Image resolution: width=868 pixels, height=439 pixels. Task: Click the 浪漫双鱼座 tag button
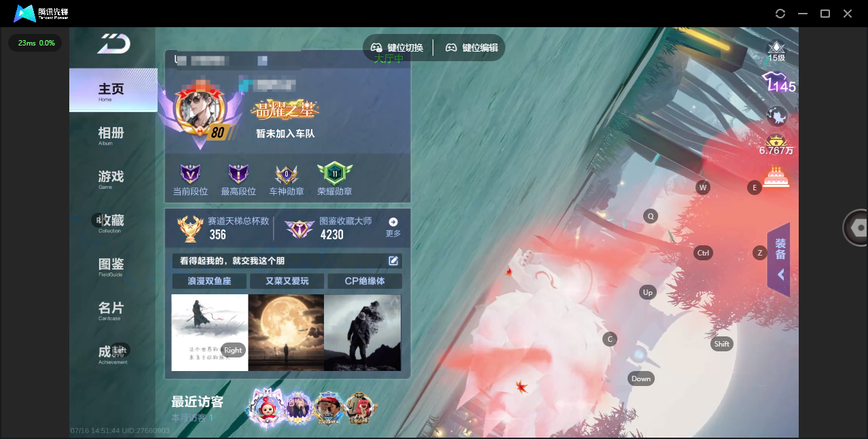pos(209,281)
